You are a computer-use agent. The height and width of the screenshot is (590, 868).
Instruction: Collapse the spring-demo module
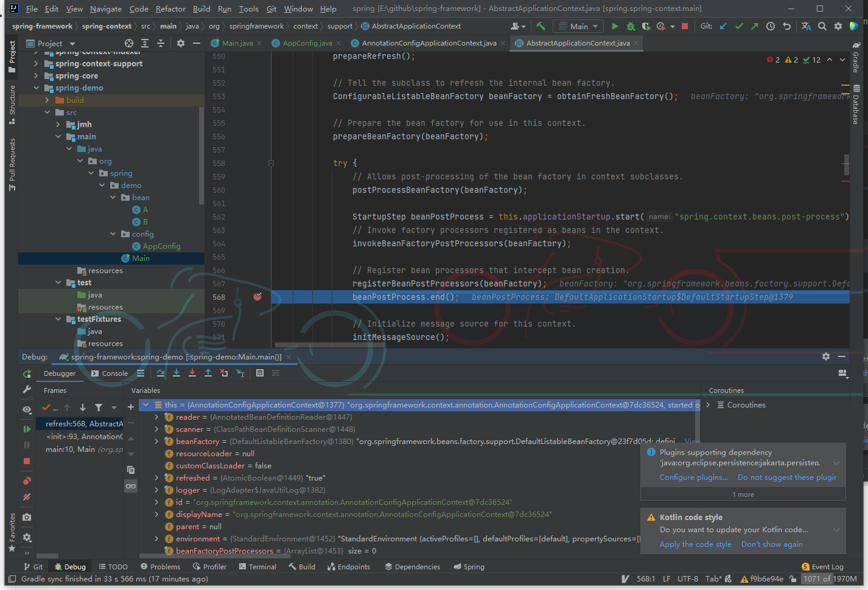click(36, 88)
